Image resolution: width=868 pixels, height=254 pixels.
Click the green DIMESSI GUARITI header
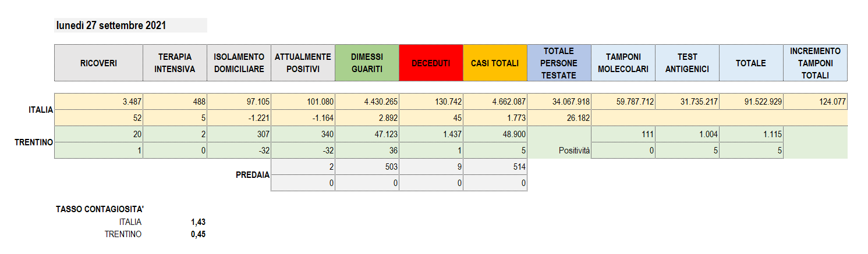pos(367,63)
